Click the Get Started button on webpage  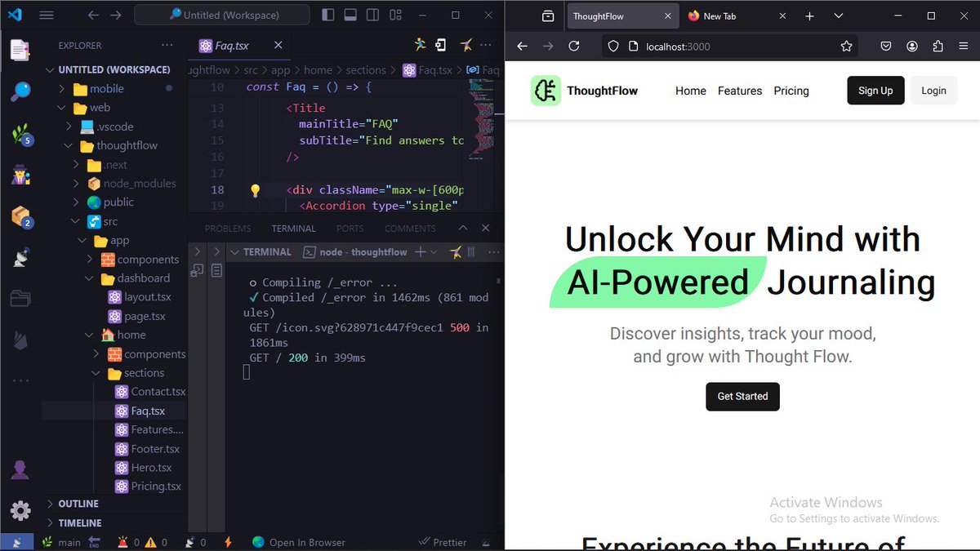(742, 396)
